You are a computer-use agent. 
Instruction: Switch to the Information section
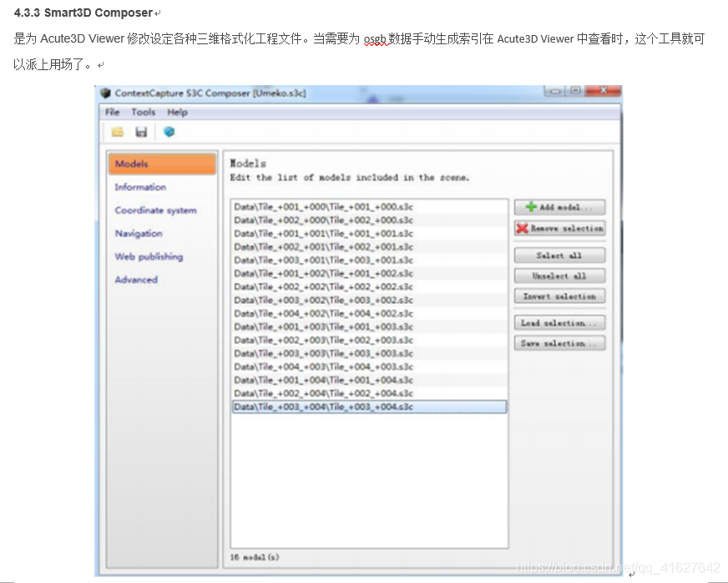[140, 187]
